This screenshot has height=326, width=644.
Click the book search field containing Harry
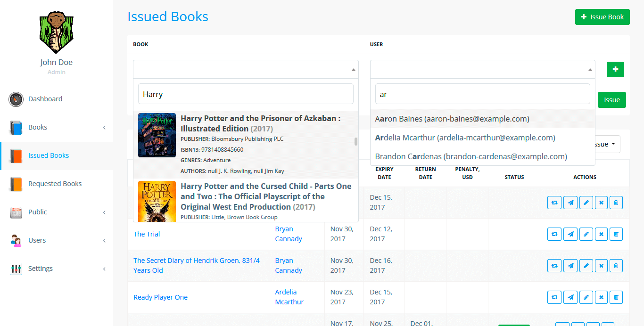point(246,94)
